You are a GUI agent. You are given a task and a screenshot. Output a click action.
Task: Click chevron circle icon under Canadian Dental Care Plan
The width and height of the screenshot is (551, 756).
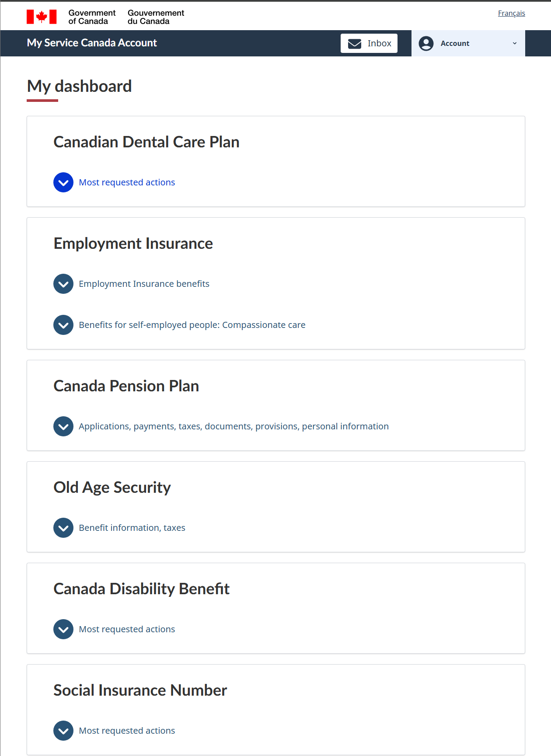pyautogui.click(x=63, y=182)
